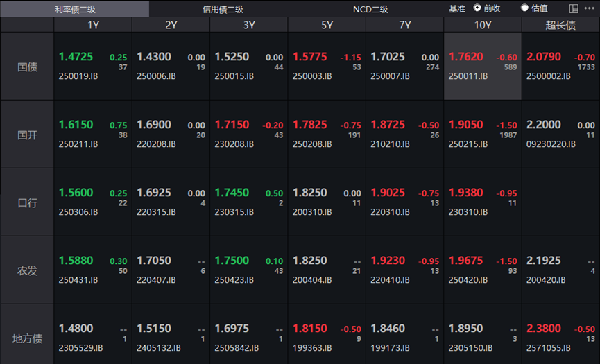Viewport: 600px width, 364px height.
Task: Select the 估值 benchmark radio button
Action: [x=524, y=8]
